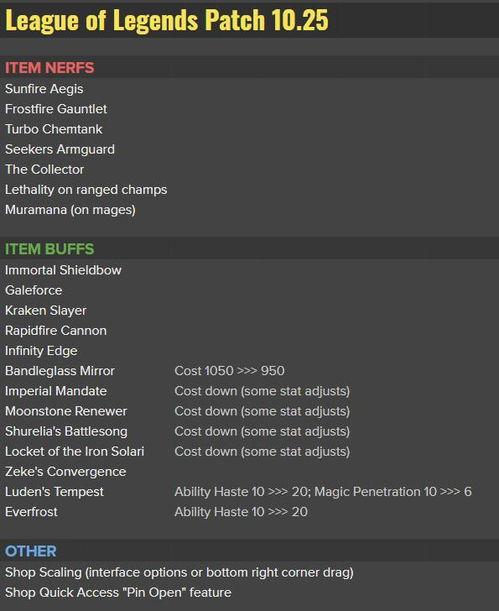This screenshot has width=499, height=611.
Task: Select the OTHER section header
Action: pyautogui.click(x=31, y=551)
